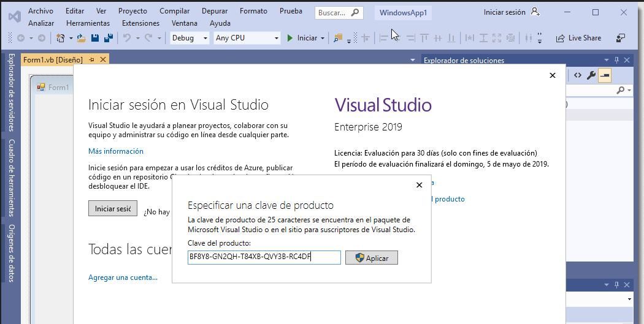Click Iniciar sesión in the title bar

[x=512, y=12]
